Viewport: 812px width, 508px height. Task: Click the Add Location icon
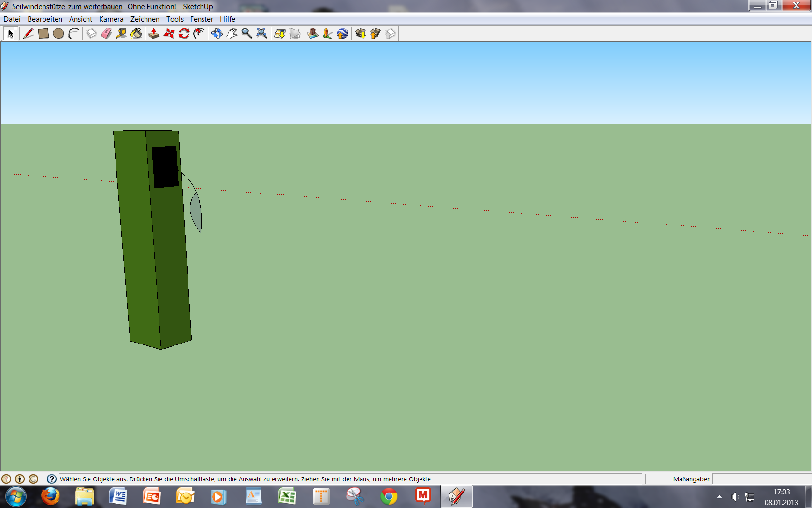[280, 33]
